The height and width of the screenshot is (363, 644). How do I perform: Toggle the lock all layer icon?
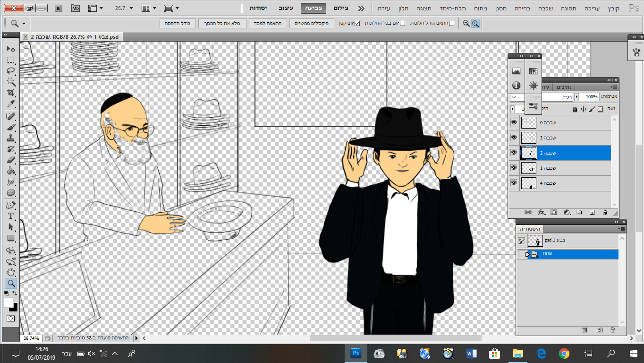click(575, 109)
